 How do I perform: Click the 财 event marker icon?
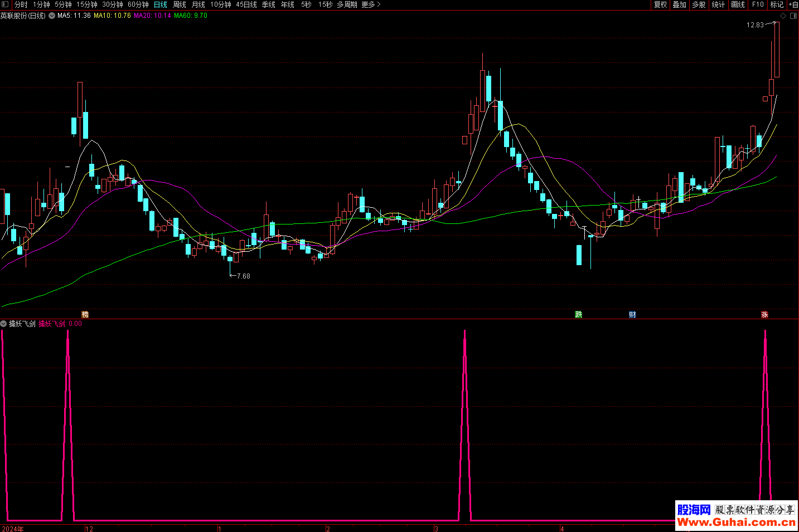632,315
